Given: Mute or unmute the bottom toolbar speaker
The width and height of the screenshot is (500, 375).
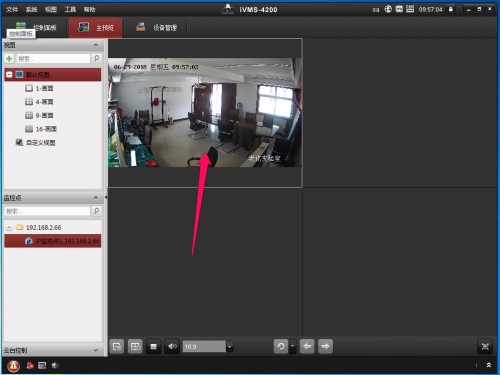Looking at the screenshot, I should 172,346.
